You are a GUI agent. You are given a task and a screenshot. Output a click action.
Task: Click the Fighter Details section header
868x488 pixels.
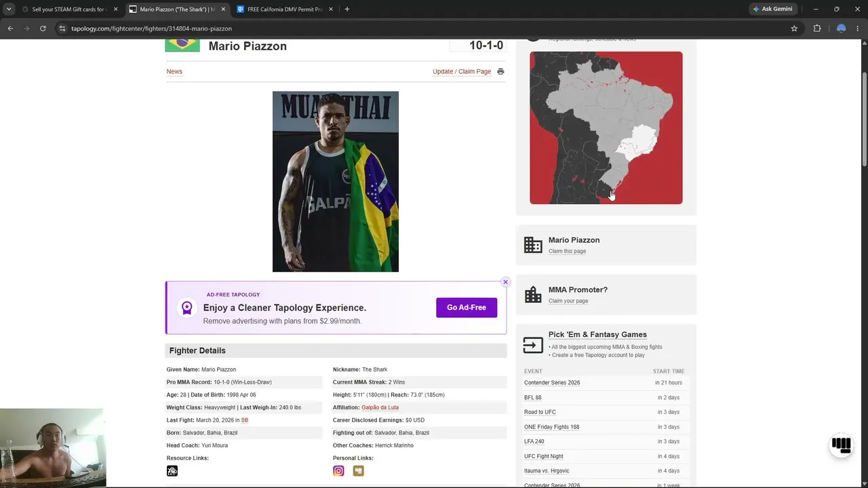(336, 350)
